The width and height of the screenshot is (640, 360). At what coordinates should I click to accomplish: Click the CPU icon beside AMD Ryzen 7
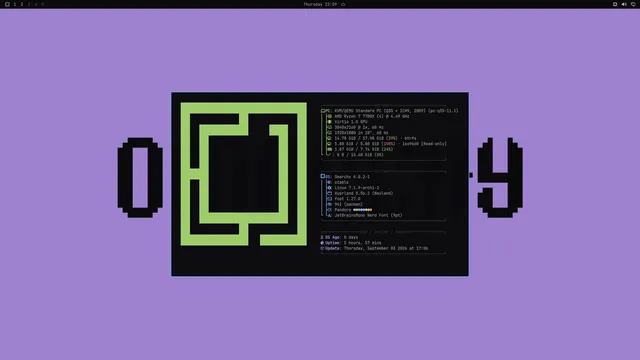(329, 116)
